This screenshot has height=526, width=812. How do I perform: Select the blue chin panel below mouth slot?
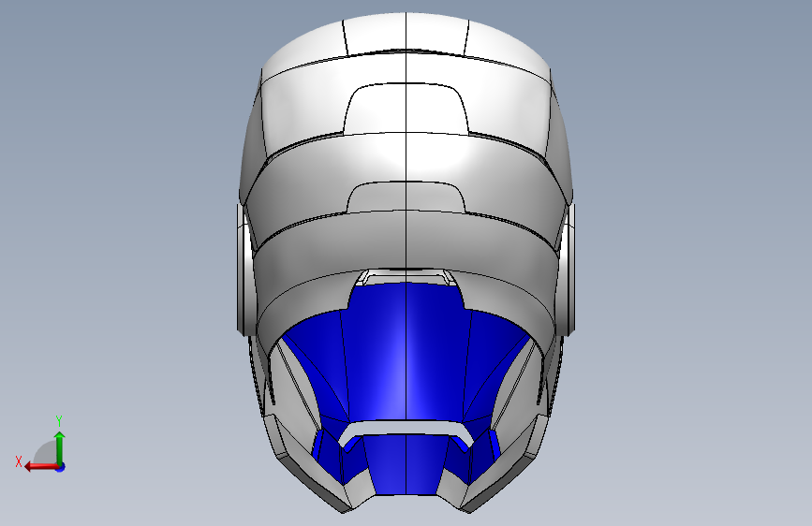[x=406, y=465]
